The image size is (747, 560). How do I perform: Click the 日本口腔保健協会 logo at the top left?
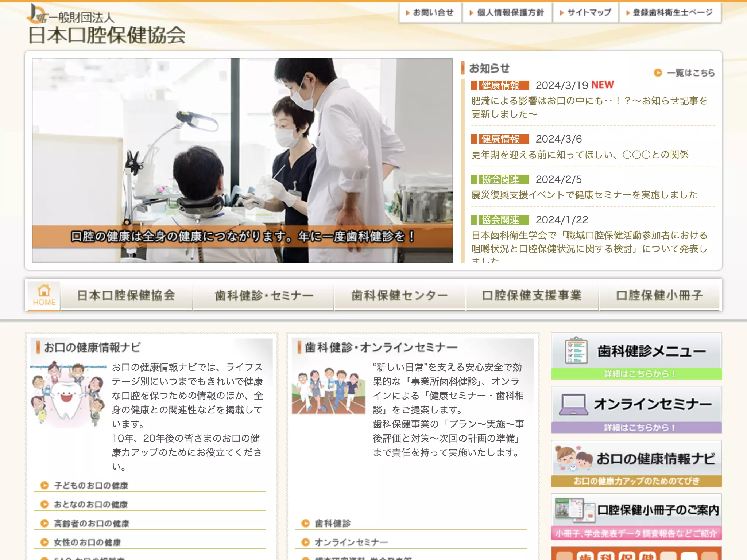(107, 25)
